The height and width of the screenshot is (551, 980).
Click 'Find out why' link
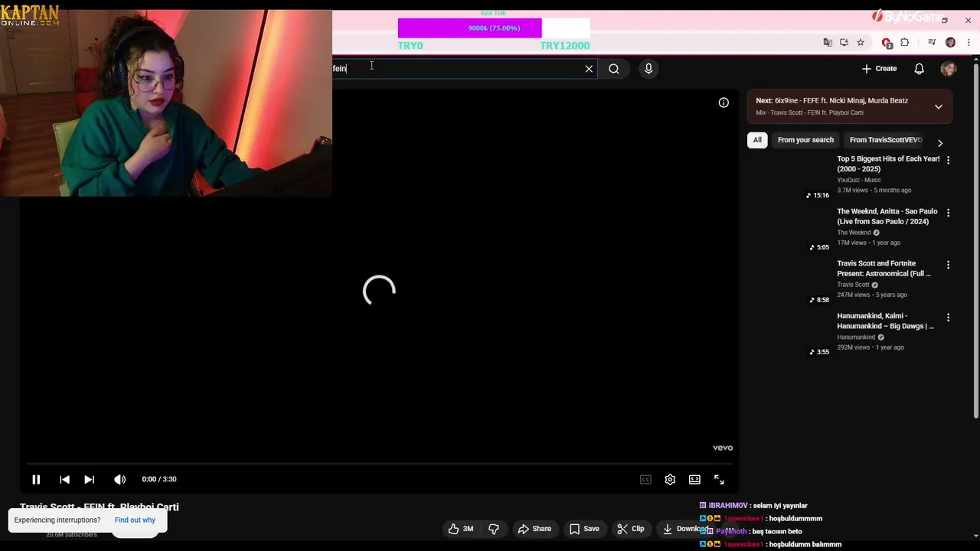(135, 520)
